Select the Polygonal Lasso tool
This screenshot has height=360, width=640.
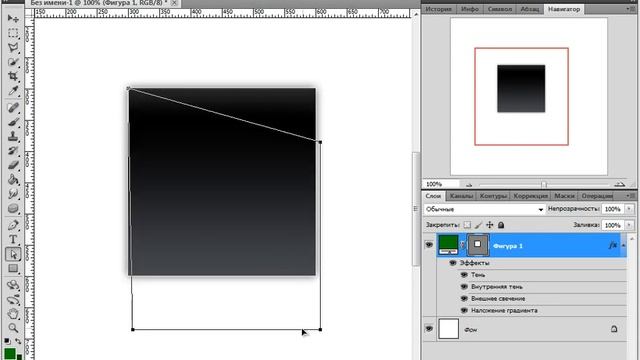13,47
